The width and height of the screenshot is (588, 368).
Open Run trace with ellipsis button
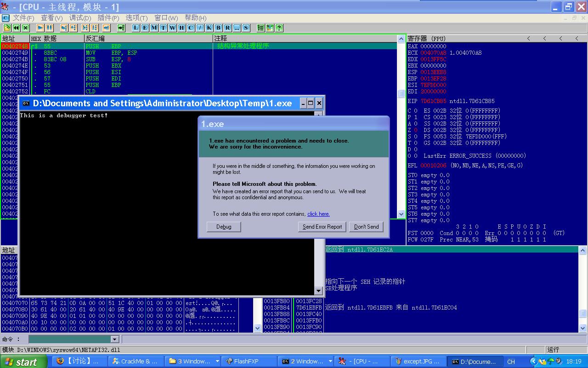237,28
